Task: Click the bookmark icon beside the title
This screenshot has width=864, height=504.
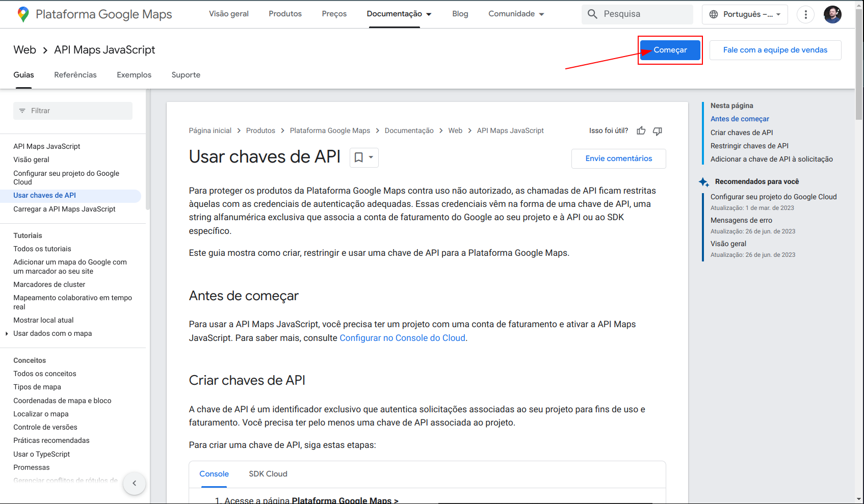Action: point(359,157)
